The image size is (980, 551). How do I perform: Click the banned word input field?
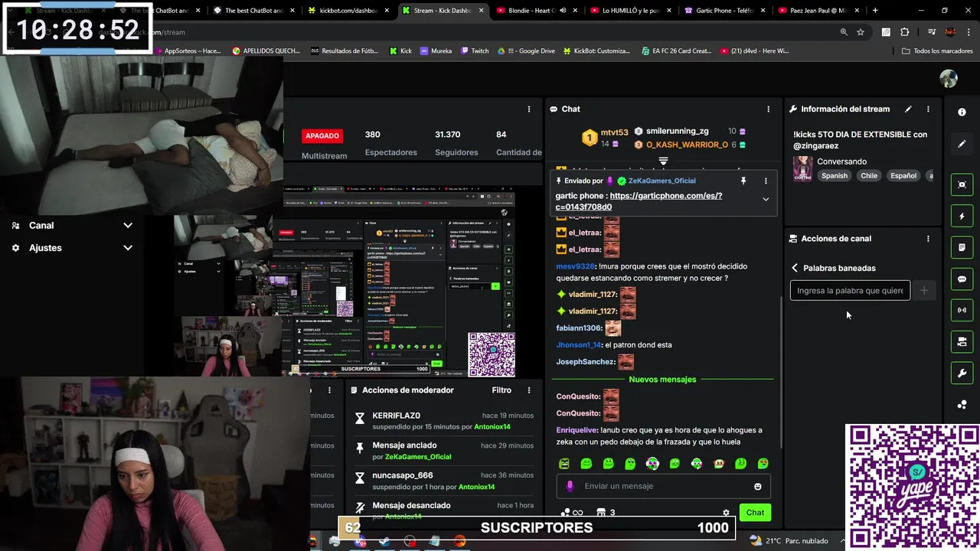pos(850,290)
